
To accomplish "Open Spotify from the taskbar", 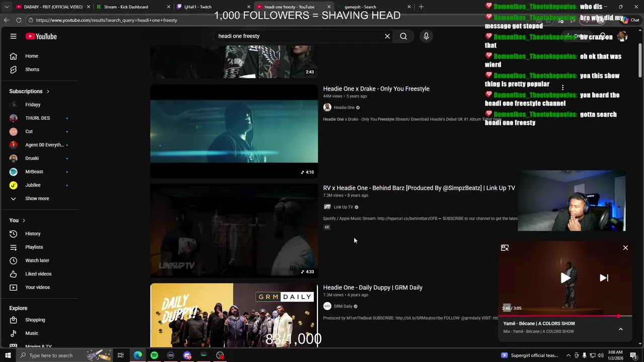I will (x=154, y=355).
